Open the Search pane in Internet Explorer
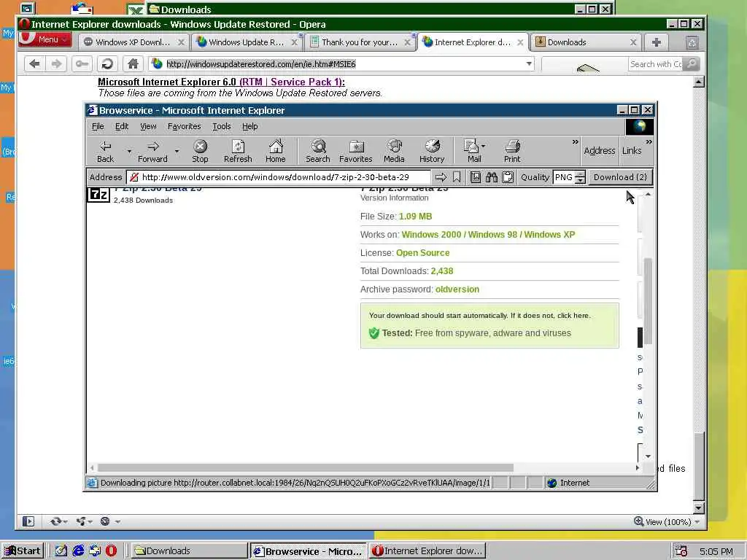Screen dimensions: 747x560 (318, 152)
